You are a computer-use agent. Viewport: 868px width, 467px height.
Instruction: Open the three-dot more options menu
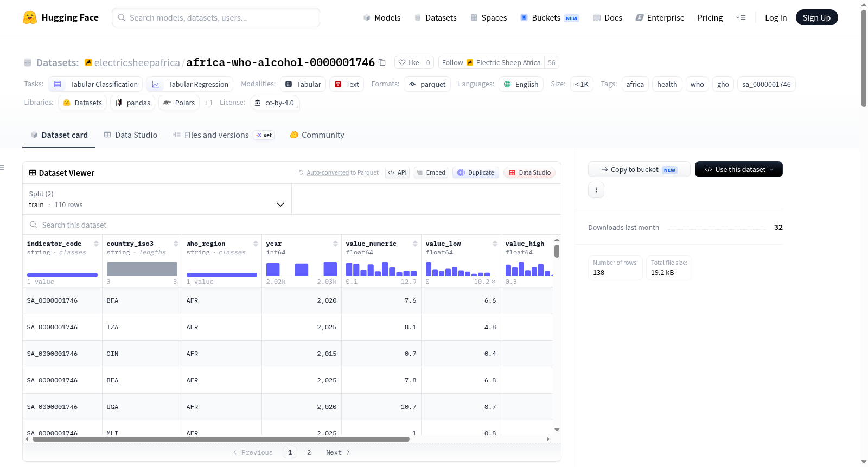pyautogui.click(x=596, y=190)
